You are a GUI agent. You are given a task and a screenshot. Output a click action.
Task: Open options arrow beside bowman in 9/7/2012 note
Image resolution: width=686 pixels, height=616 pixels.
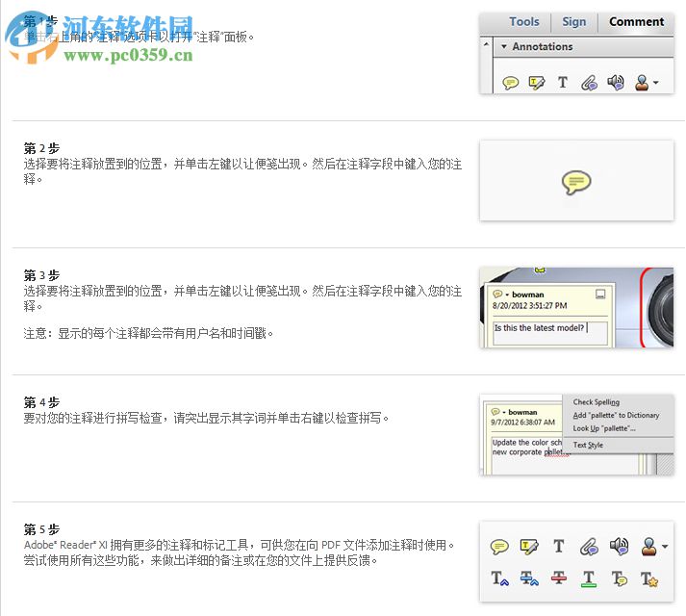[x=504, y=412]
